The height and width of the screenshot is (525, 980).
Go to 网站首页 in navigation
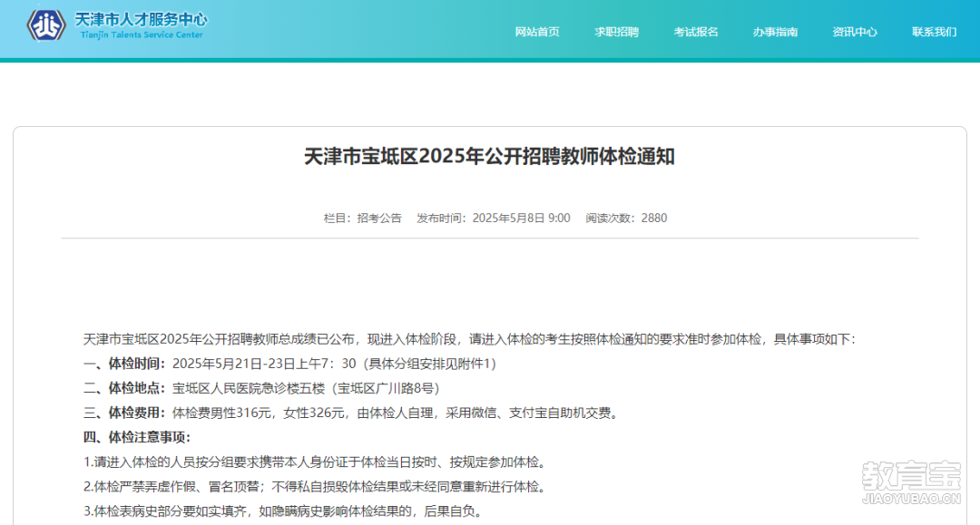[537, 32]
